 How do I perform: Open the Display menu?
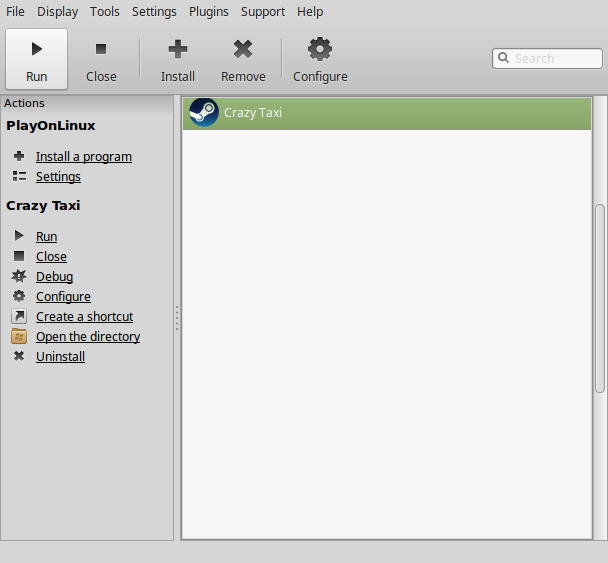pyautogui.click(x=57, y=12)
